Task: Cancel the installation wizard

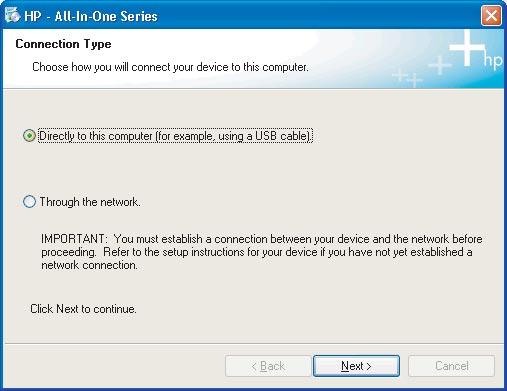Action: pos(452,366)
